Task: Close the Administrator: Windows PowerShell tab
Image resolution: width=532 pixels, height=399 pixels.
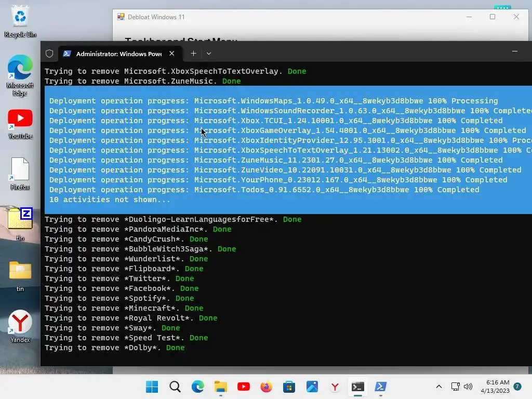Action: tap(171, 54)
